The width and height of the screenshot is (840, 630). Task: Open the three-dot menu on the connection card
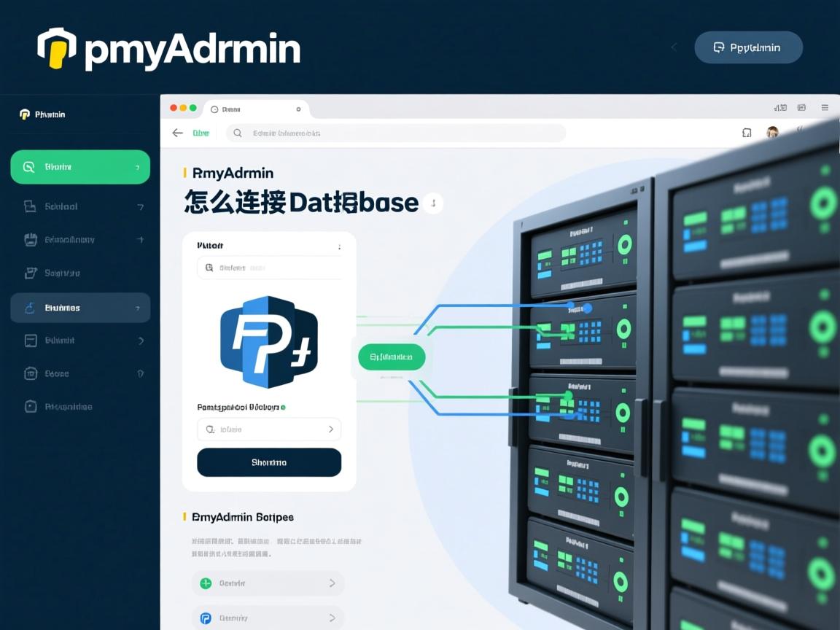coord(339,246)
